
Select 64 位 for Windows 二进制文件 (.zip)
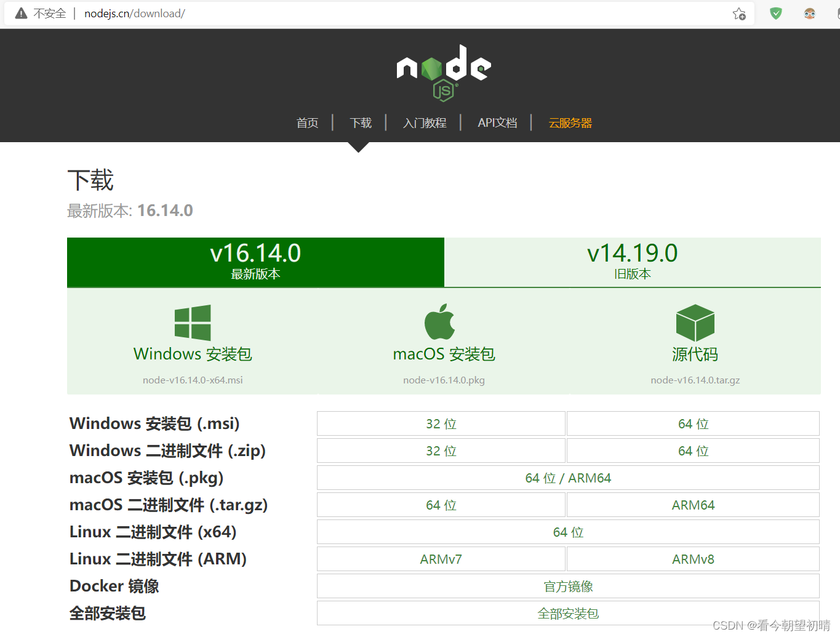click(x=693, y=451)
